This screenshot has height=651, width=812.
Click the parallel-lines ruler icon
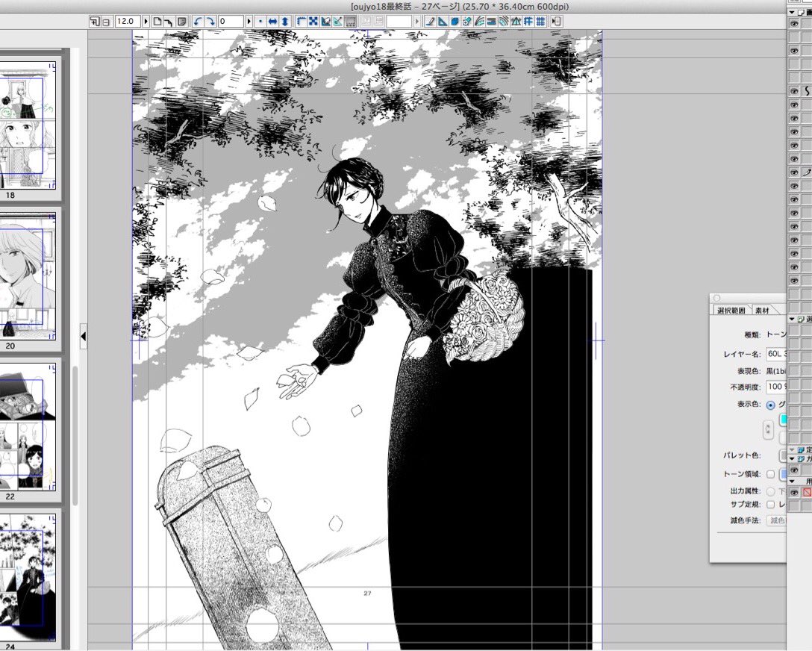[493, 21]
